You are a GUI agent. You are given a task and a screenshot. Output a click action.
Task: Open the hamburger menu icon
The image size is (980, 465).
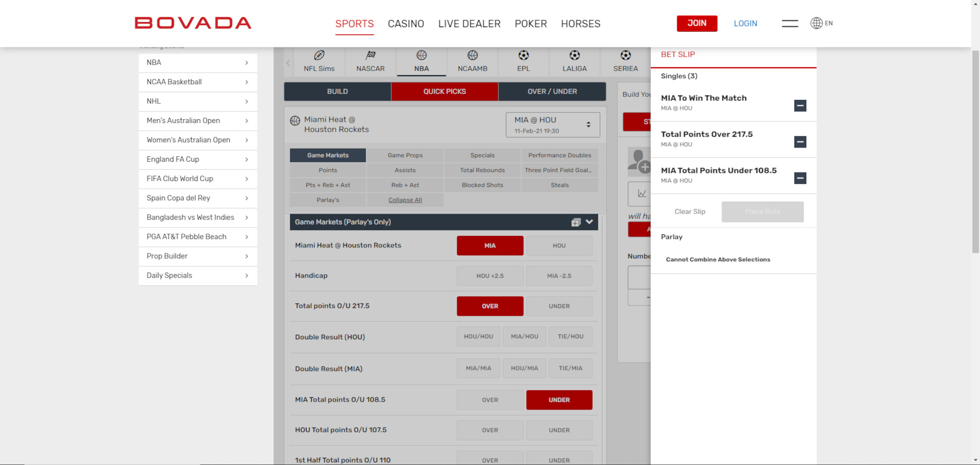point(789,23)
